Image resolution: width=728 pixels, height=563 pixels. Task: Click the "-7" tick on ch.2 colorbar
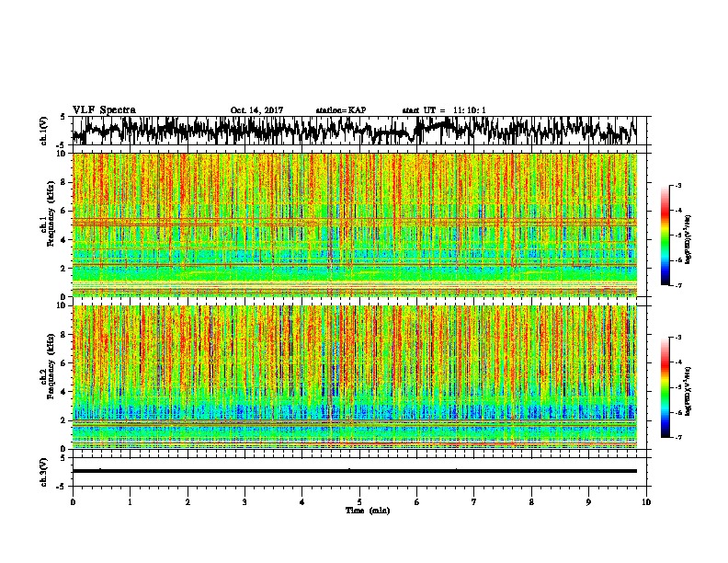click(x=678, y=437)
